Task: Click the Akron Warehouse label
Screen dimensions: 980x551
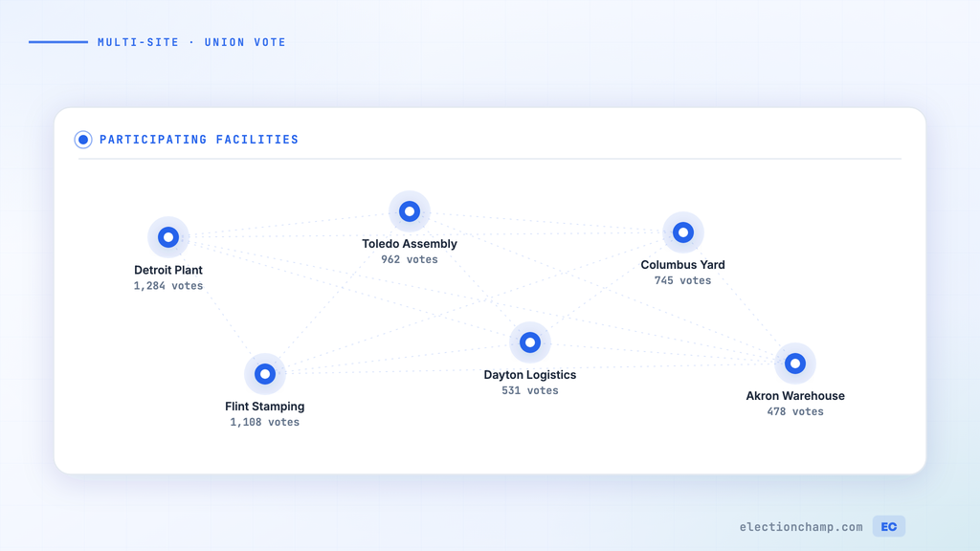Action: point(795,396)
